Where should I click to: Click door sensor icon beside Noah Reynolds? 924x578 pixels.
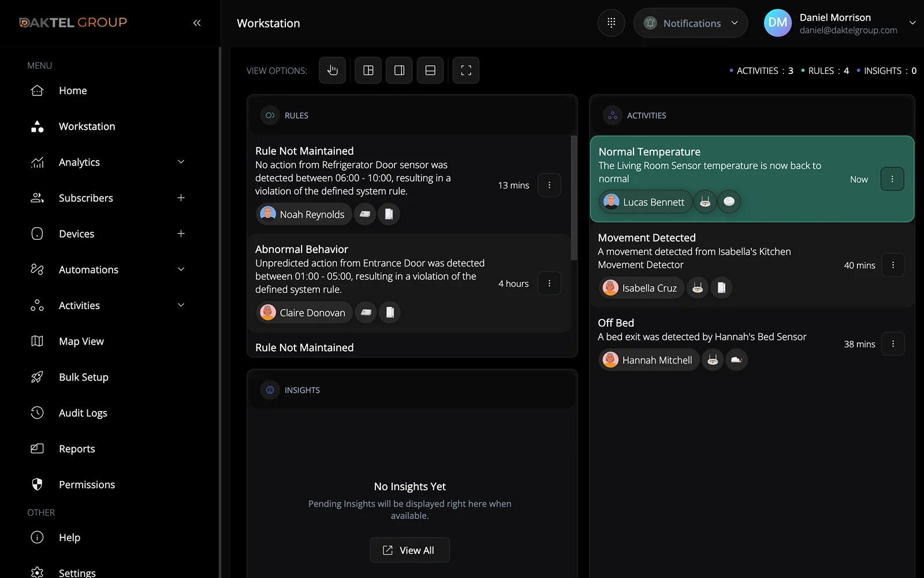tap(389, 214)
